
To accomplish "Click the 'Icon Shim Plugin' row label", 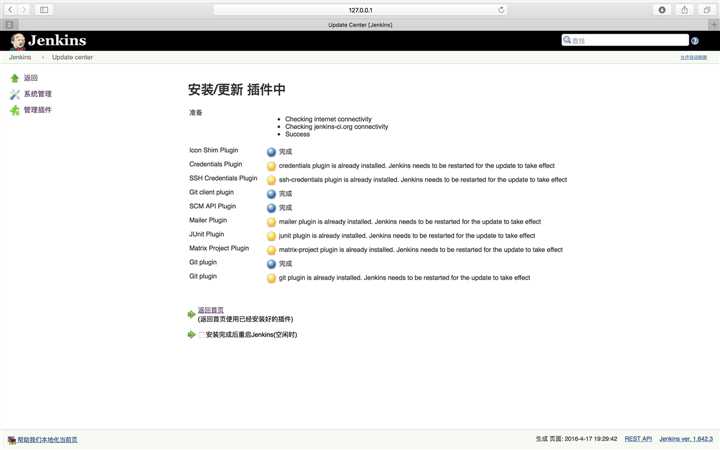I will click(x=214, y=150).
